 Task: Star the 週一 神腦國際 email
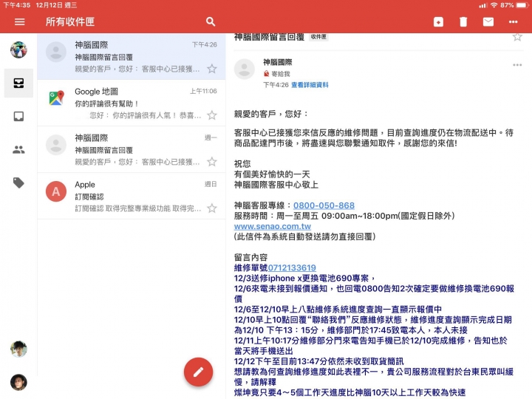pyautogui.click(x=212, y=162)
